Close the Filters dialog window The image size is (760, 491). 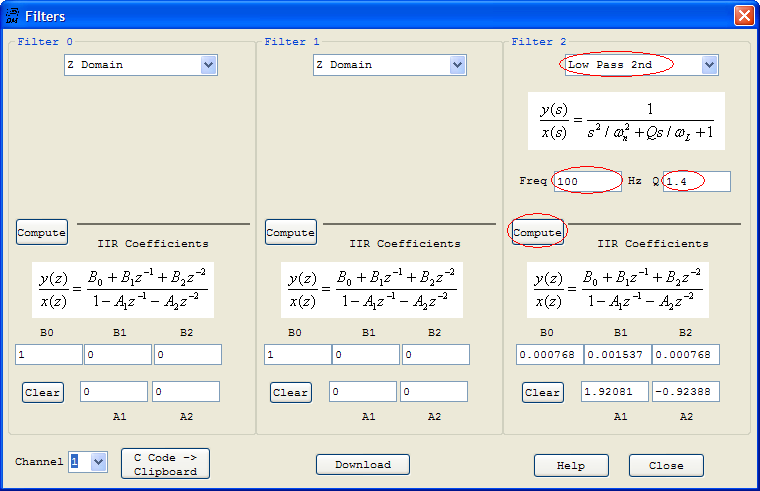(743, 15)
